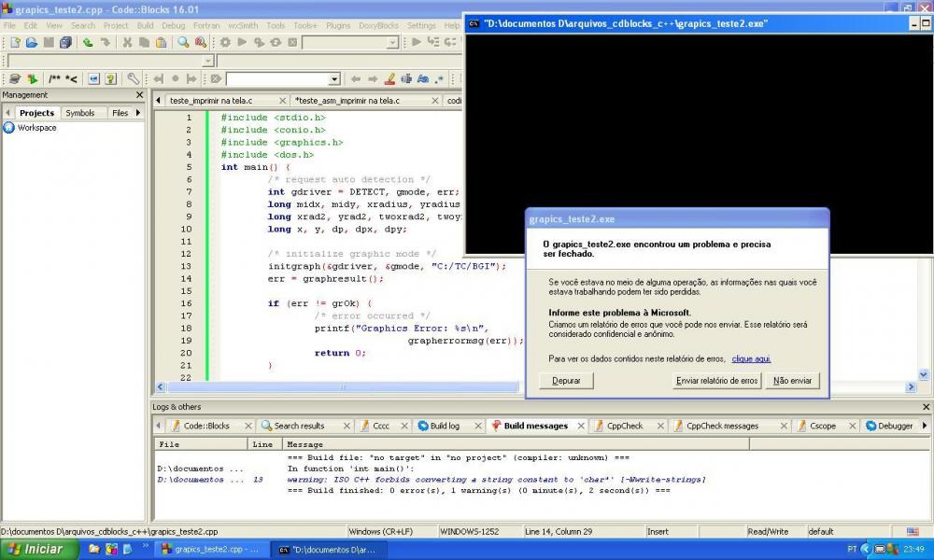The height and width of the screenshot is (560, 934).
Task: Click the Undo arrow icon
Action: click(x=88, y=42)
